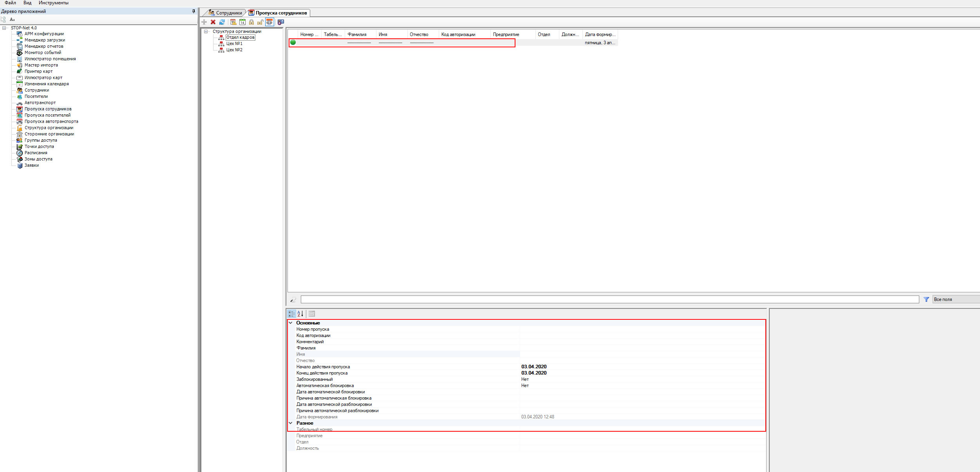Open Группы доступа item
The height and width of the screenshot is (472, 980).
[41, 140]
